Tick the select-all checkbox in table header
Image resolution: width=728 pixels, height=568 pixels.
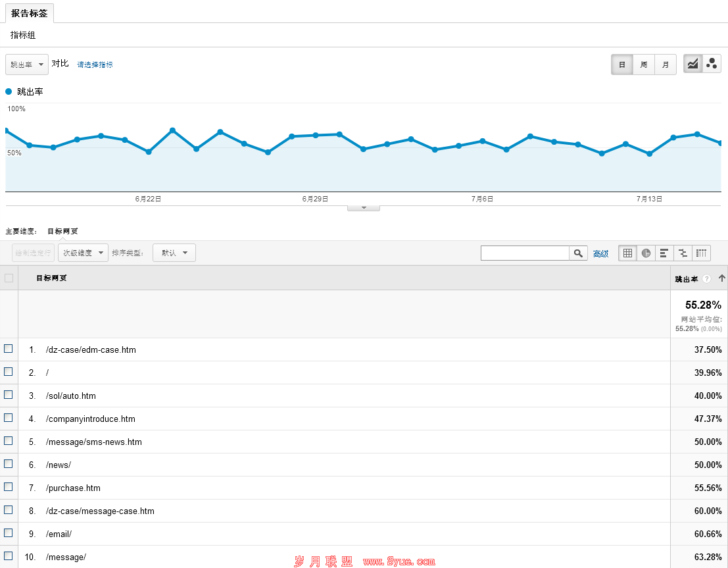pos(9,278)
